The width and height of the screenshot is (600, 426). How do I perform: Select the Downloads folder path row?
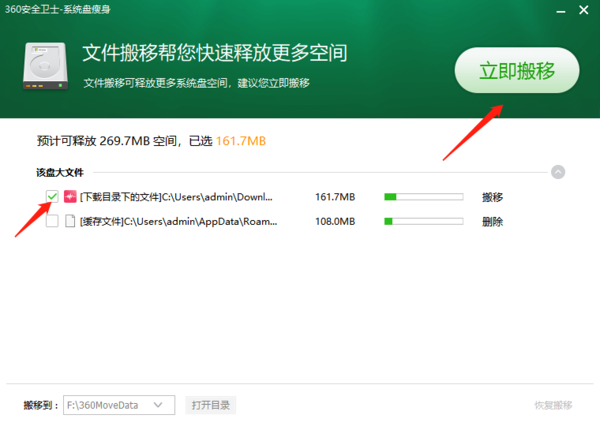(176, 197)
